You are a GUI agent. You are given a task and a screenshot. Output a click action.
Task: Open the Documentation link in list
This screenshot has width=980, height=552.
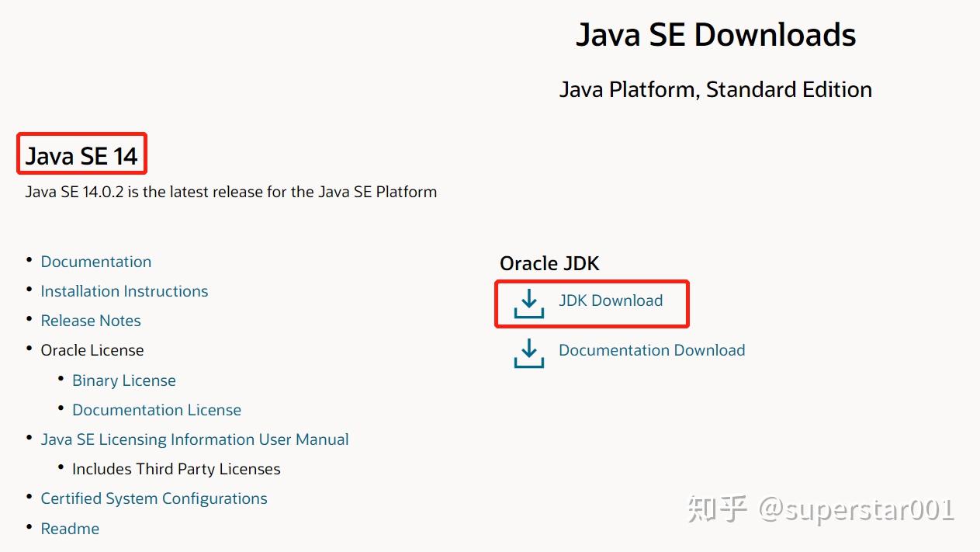click(96, 262)
